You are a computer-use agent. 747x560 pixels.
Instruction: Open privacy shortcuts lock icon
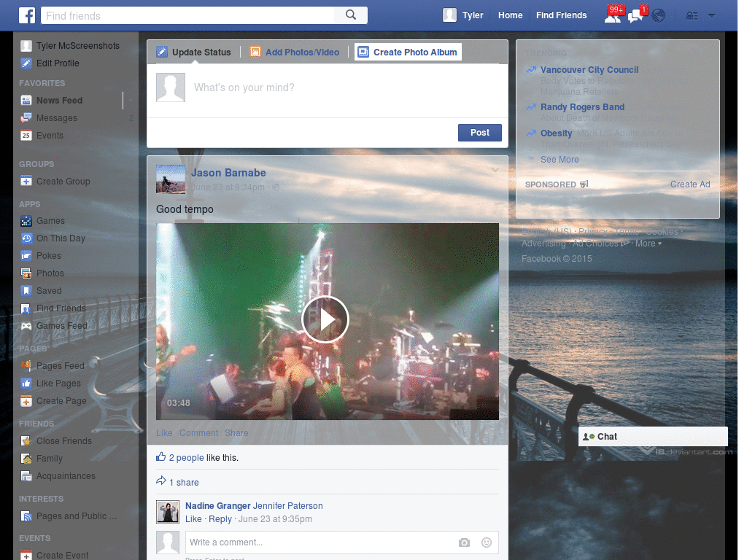[692, 16]
